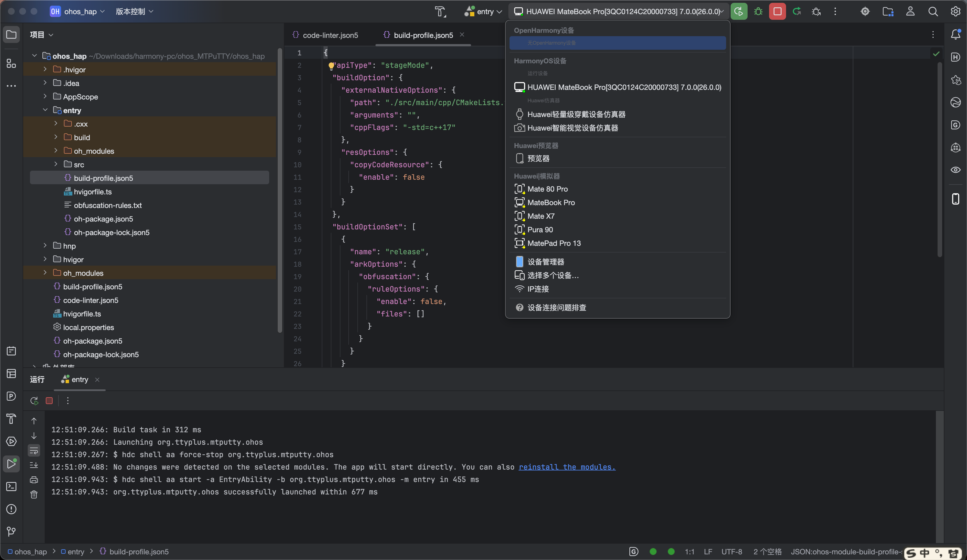
Task: Open the Problems warning icon in left sidebar
Action: click(12, 509)
